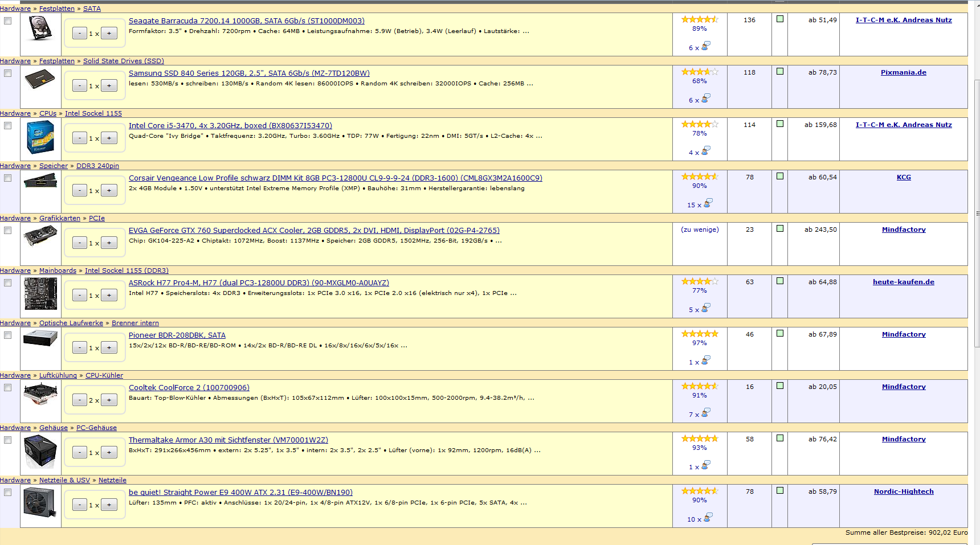Go to the Intel Sockel 1155 CPU category
This screenshot has width=980, height=545.
[93, 113]
